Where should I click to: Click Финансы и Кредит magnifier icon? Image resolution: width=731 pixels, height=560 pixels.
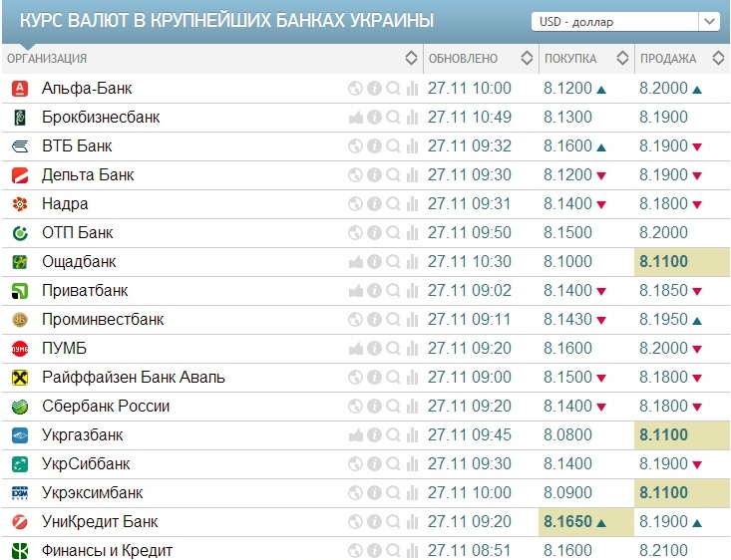point(394,550)
